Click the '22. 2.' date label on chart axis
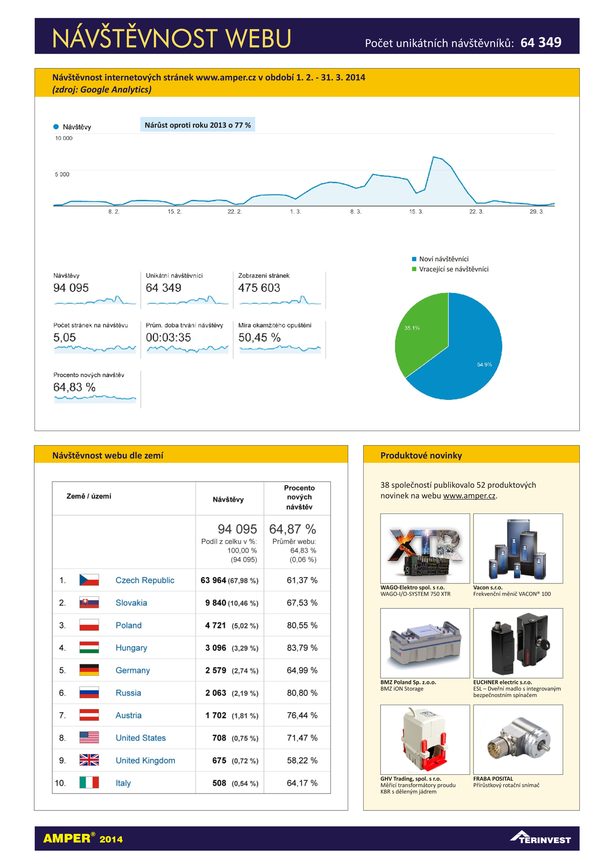This screenshot has height=868, width=615. 234,212
